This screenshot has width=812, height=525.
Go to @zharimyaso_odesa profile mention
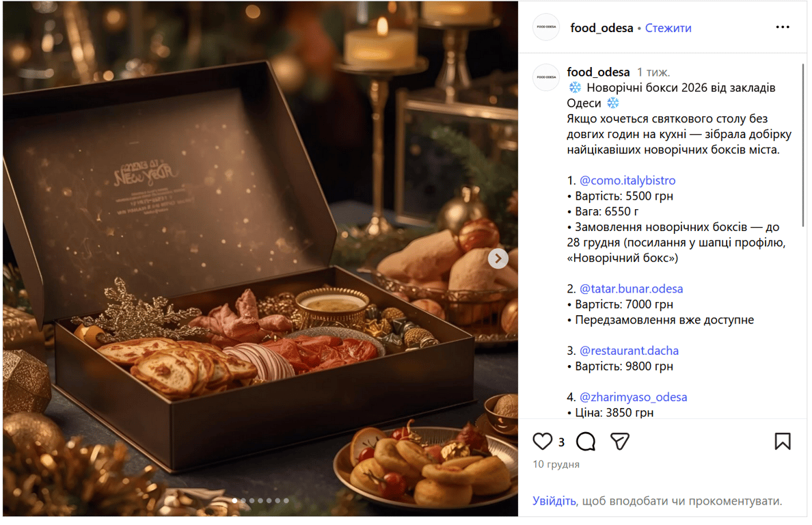633,397
